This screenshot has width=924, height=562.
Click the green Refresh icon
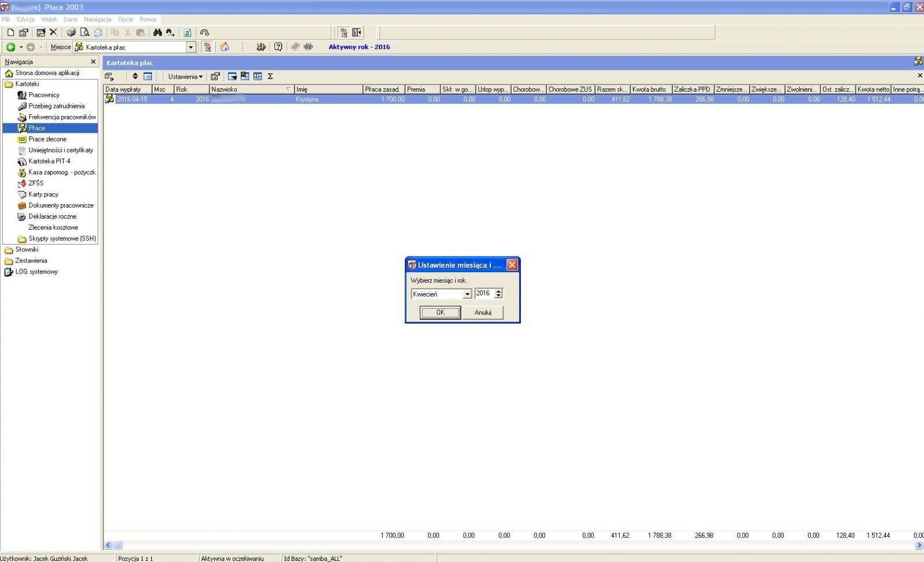click(188, 33)
